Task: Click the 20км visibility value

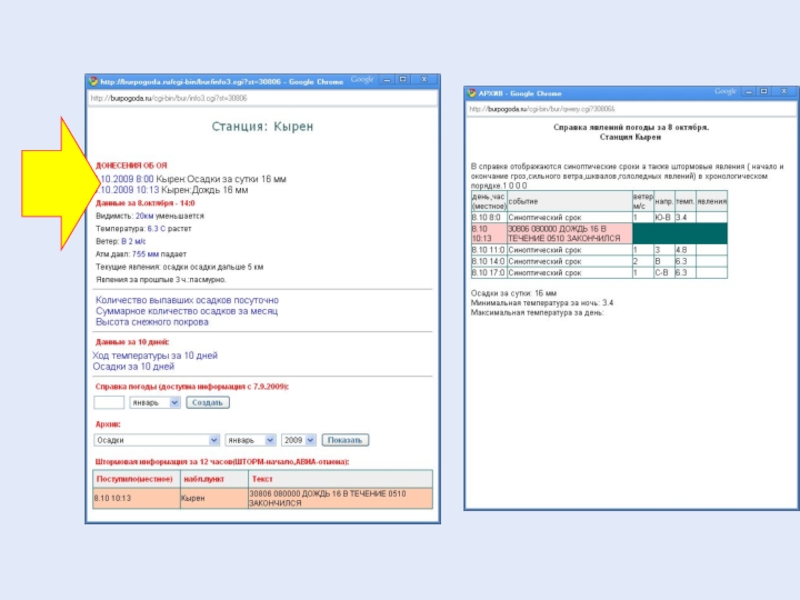Action: pos(144,216)
